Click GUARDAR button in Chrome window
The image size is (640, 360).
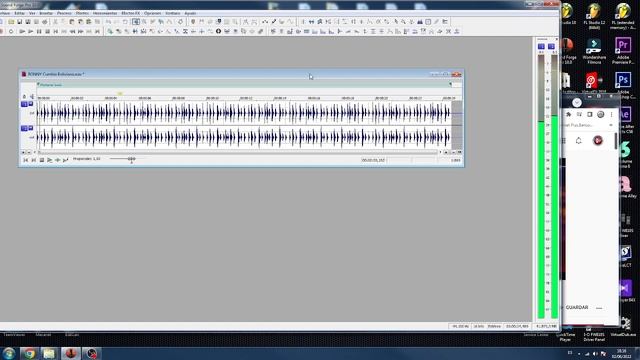pyautogui.click(x=577, y=307)
